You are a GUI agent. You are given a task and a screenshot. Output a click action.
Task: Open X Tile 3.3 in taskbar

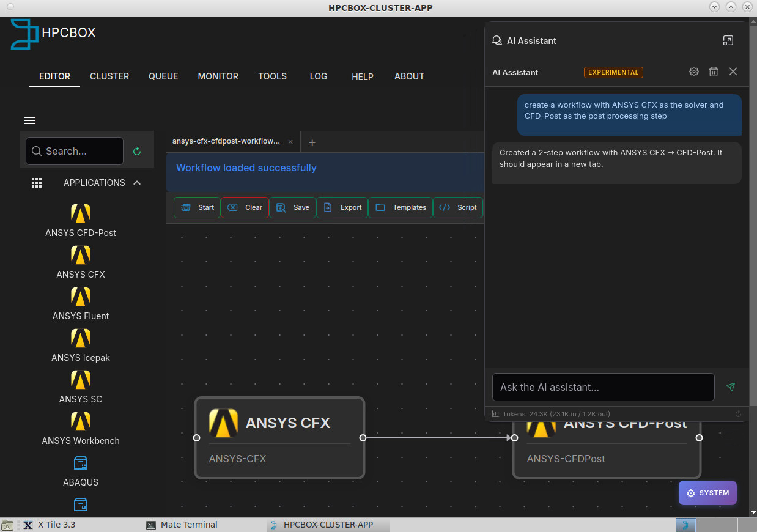click(49, 525)
